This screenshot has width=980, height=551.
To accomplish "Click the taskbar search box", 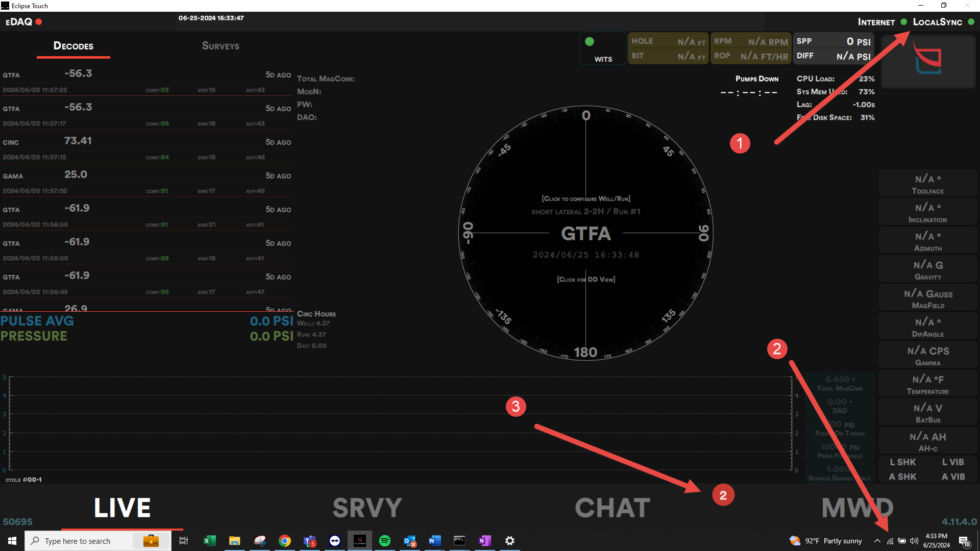I will click(98, 541).
